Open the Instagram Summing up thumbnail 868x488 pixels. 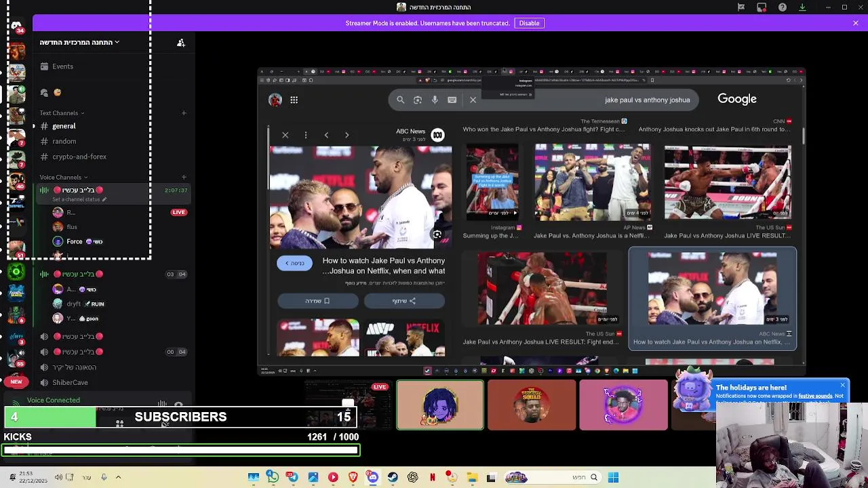(492, 183)
